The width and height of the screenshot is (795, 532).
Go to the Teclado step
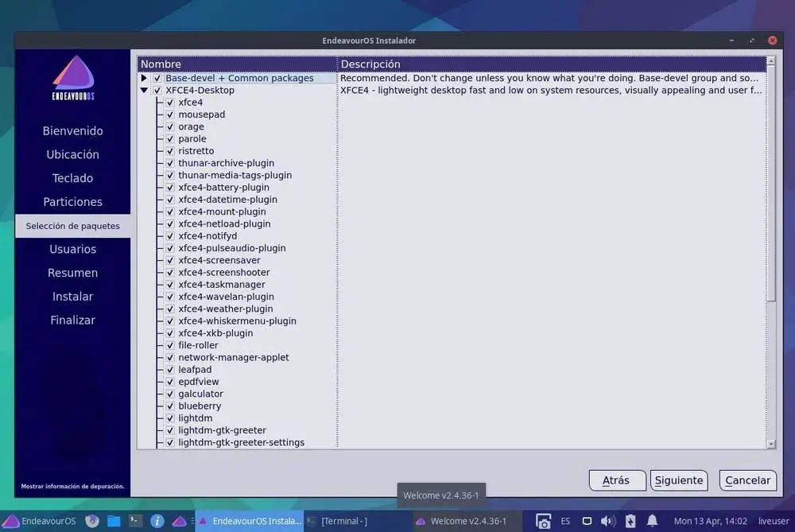[x=72, y=178]
